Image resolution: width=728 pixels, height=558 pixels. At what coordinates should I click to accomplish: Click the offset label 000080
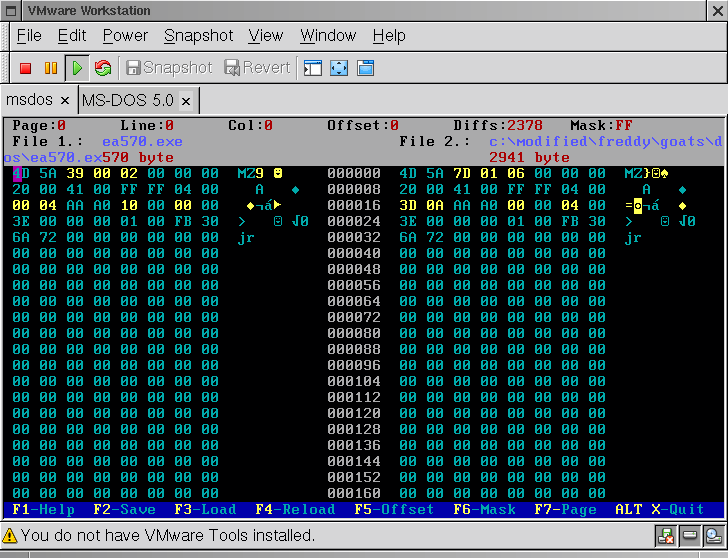click(x=354, y=333)
